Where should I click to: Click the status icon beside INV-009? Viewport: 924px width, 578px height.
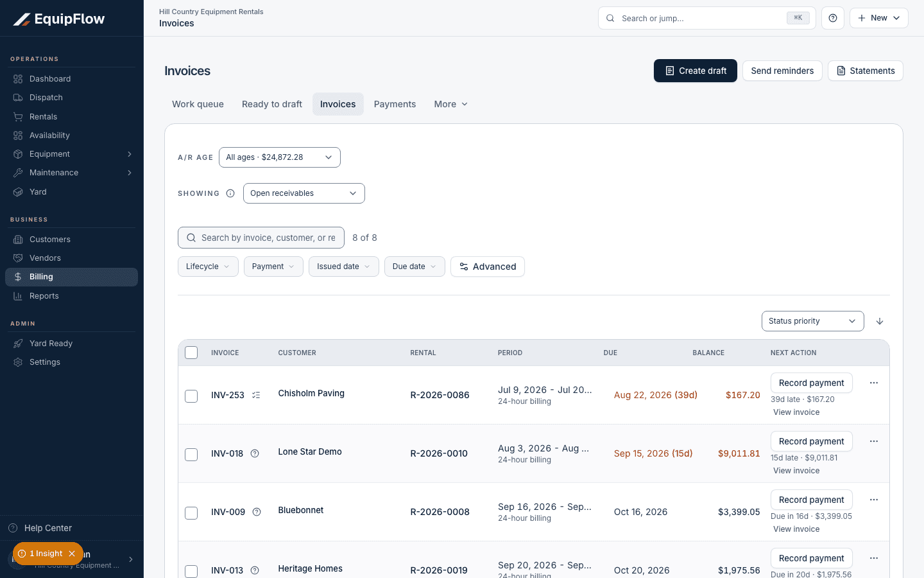click(x=257, y=512)
